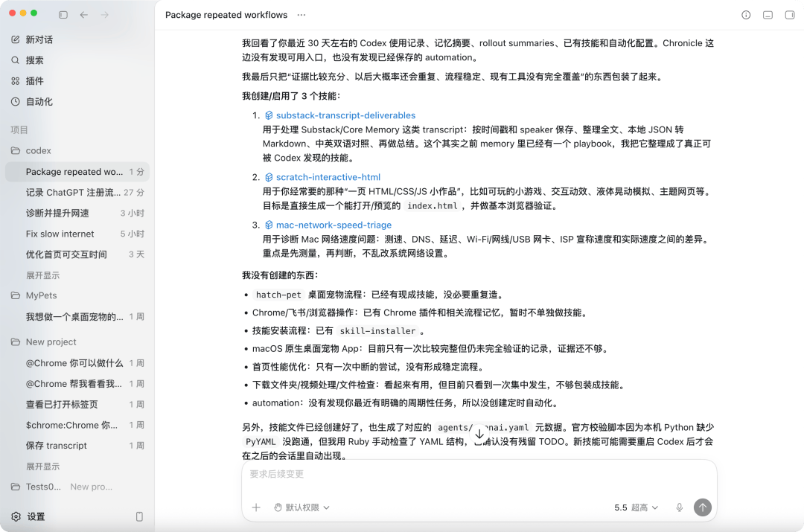Click the hatch-pet code text
This screenshot has height=532, width=804.
[278, 295]
